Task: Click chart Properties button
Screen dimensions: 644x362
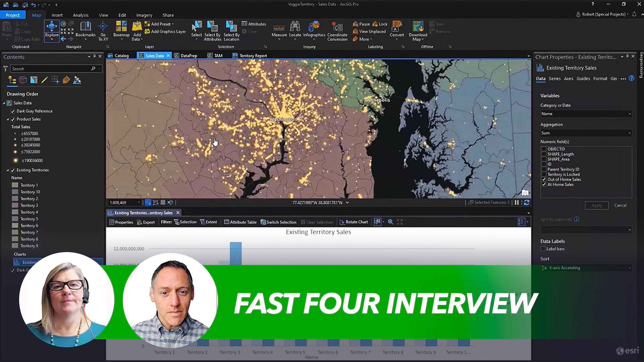Action: pyautogui.click(x=121, y=222)
